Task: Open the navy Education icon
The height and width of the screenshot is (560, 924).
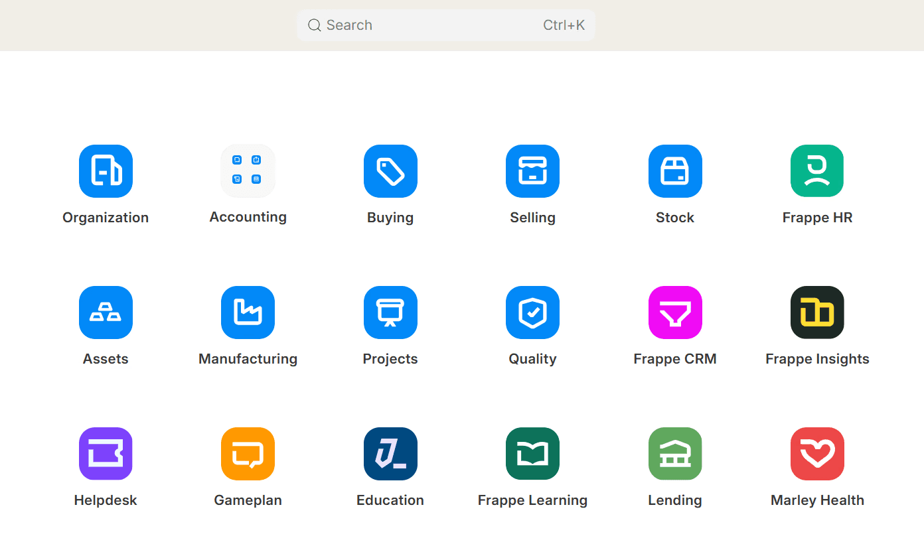Action: pos(390,454)
